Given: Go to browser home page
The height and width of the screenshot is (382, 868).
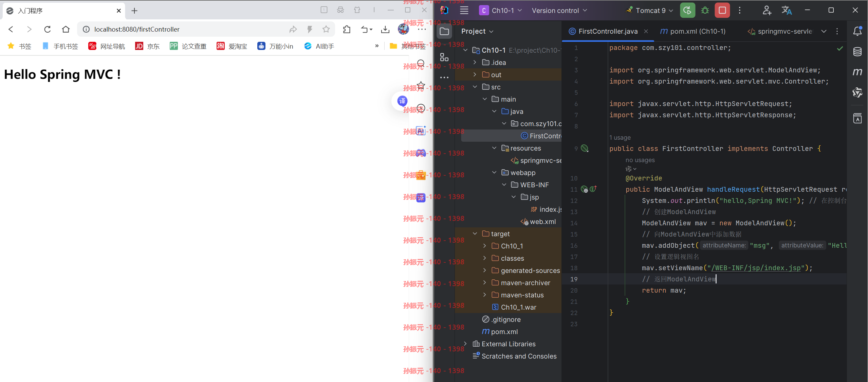Looking at the screenshot, I should click(x=66, y=30).
